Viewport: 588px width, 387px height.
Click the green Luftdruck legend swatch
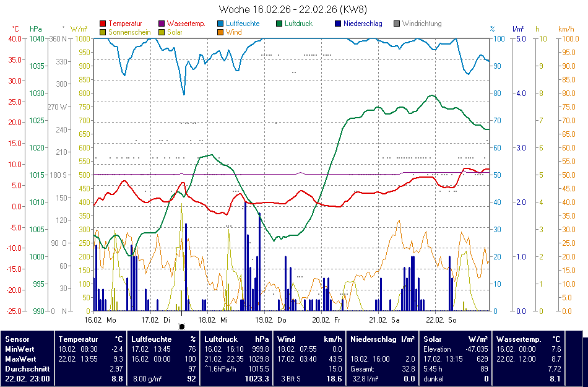point(279,24)
